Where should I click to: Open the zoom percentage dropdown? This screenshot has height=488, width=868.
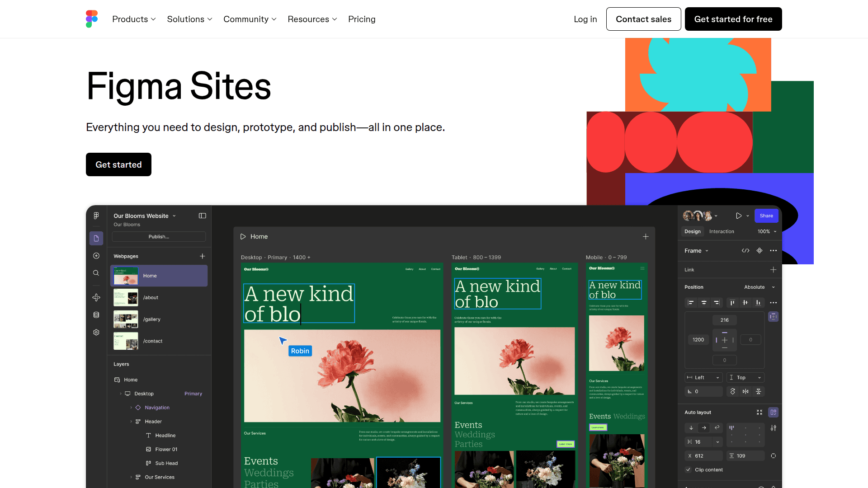(767, 231)
